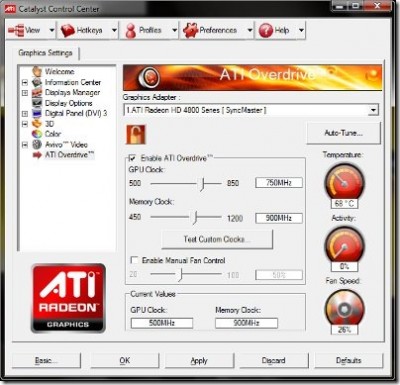Click the current Memory Clock 900MHz value
This screenshot has height=385, width=400.
(246, 323)
